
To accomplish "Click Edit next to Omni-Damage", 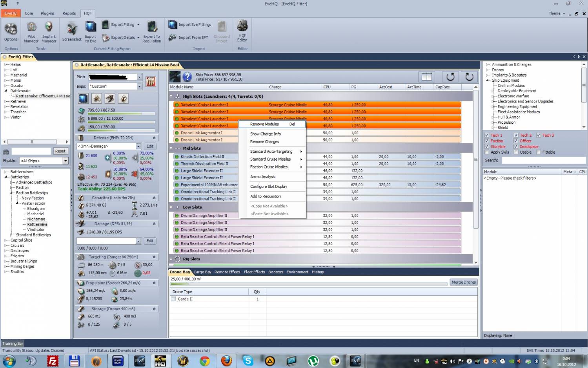I will (150, 146).
